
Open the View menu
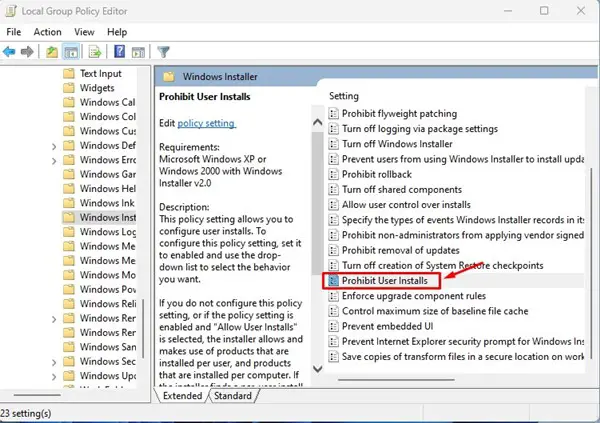(84, 32)
